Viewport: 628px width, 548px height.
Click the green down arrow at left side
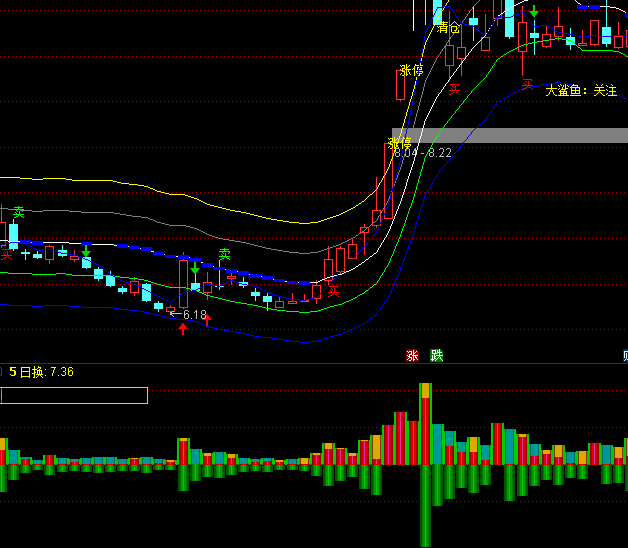tap(87, 250)
